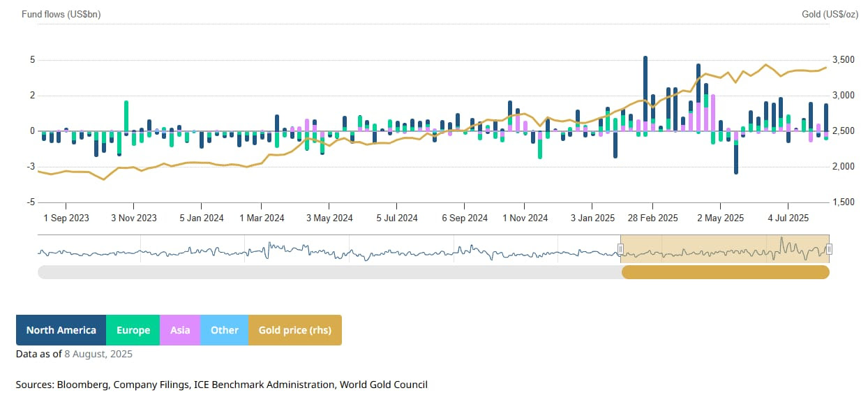This screenshot has width=868, height=402.
Task: Click the Sources attribution line
Action: (x=222, y=385)
